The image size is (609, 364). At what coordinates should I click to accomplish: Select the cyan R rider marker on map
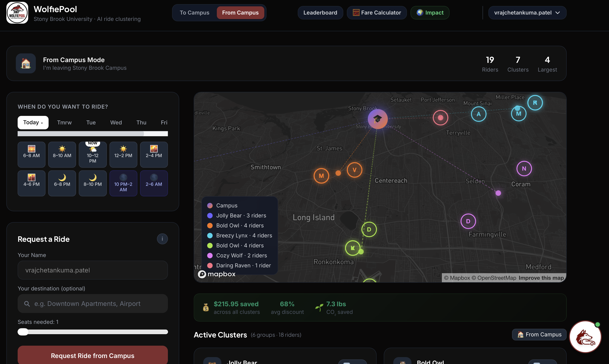(535, 103)
